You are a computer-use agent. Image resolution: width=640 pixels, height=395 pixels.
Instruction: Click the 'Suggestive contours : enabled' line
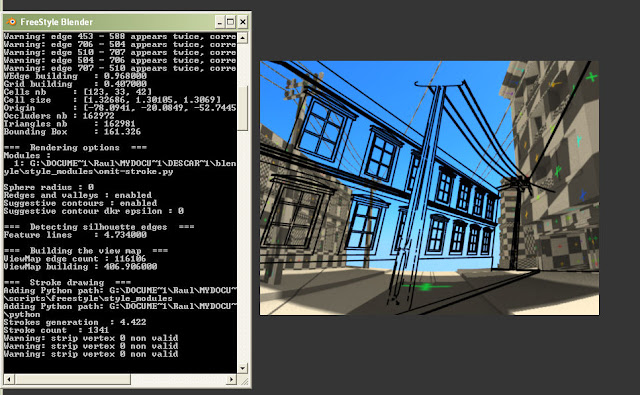(80, 203)
